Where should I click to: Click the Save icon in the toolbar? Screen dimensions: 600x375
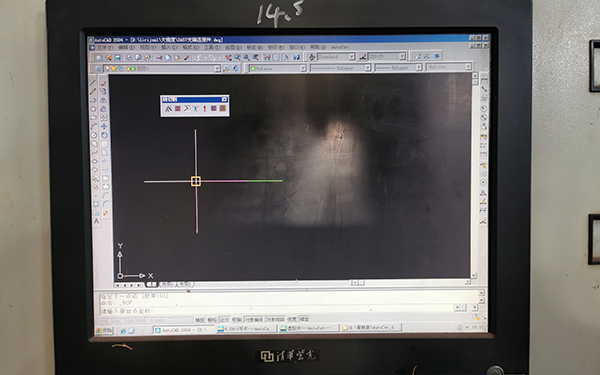tap(117, 57)
